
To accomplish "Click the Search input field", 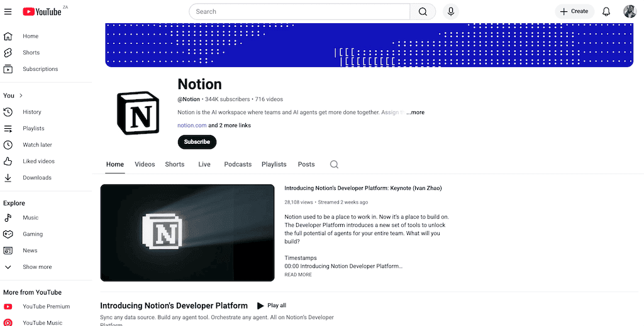I will (299, 11).
